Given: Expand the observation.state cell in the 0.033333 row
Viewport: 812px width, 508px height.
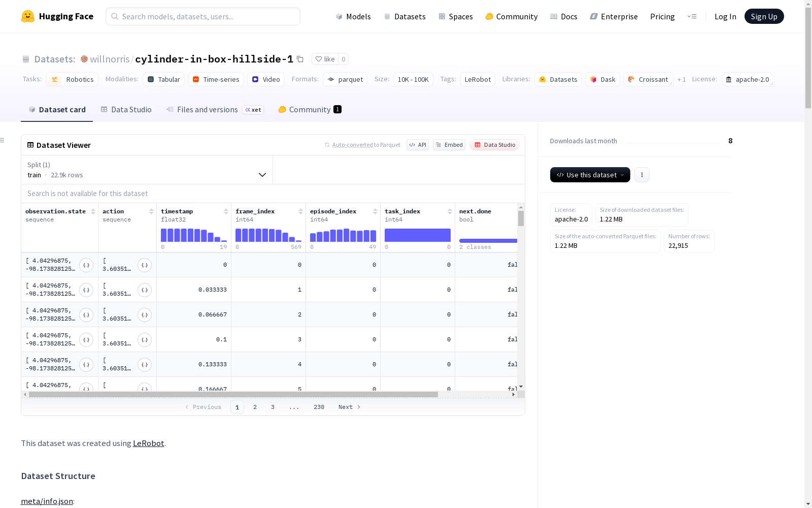Looking at the screenshot, I should pos(86,290).
